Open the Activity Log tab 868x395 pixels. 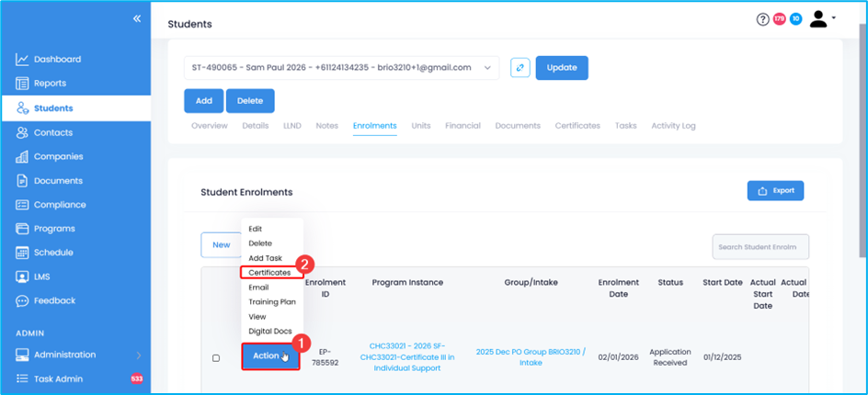pyautogui.click(x=673, y=126)
